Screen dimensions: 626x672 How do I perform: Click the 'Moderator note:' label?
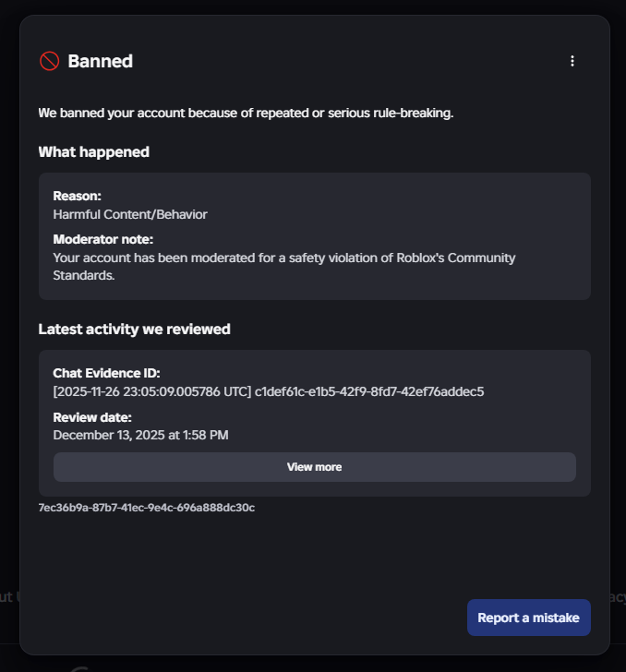pyautogui.click(x=102, y=239)
